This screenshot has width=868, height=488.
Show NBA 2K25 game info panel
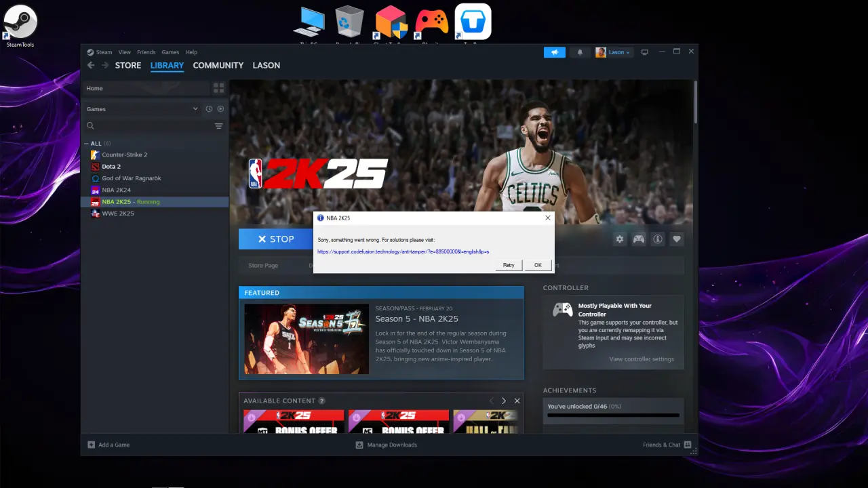coord(657,239)
